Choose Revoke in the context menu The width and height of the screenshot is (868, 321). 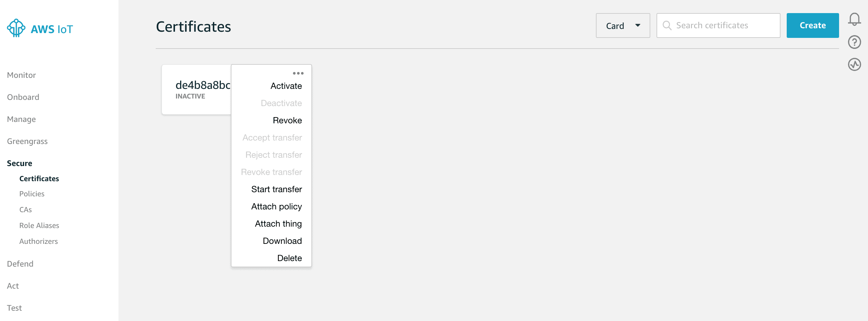click(287, 121)
